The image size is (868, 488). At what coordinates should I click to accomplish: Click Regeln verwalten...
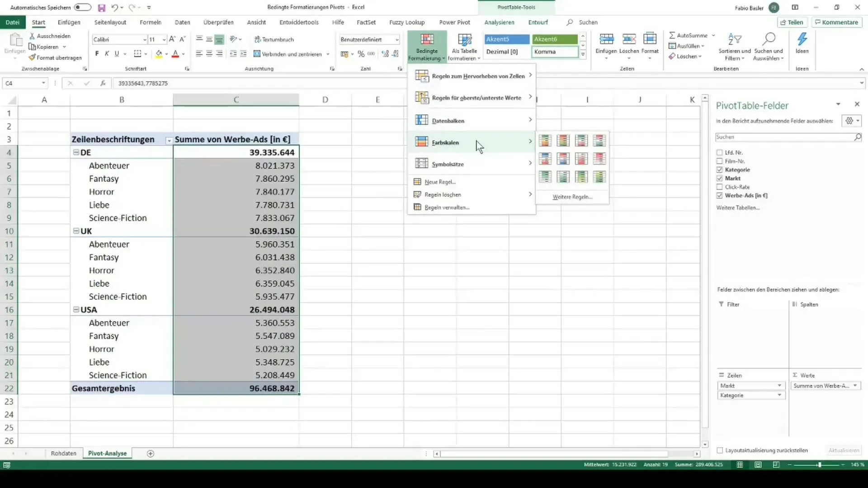click(x=447, y=207)
